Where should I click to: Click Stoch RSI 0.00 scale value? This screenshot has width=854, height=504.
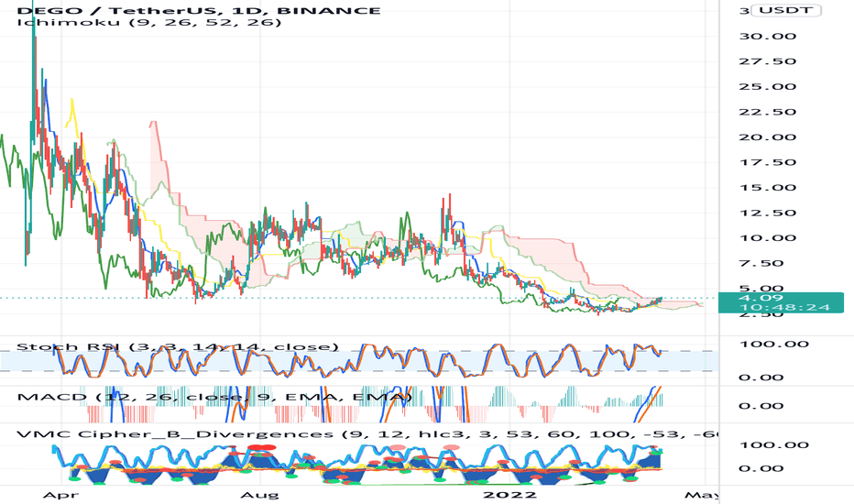click(761, 378)
